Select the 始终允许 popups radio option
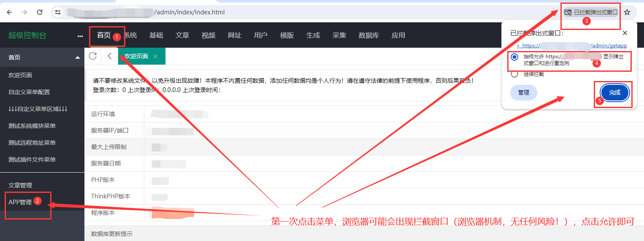 point(514,57)
